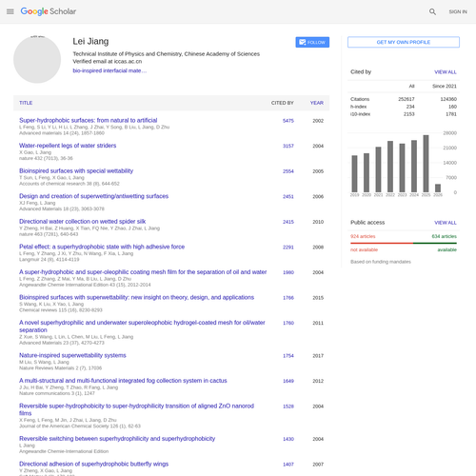This screenshot has height=476, width=476.
Task: Open super-oleophilic coating mesh film article
Action: coord(143,272)
